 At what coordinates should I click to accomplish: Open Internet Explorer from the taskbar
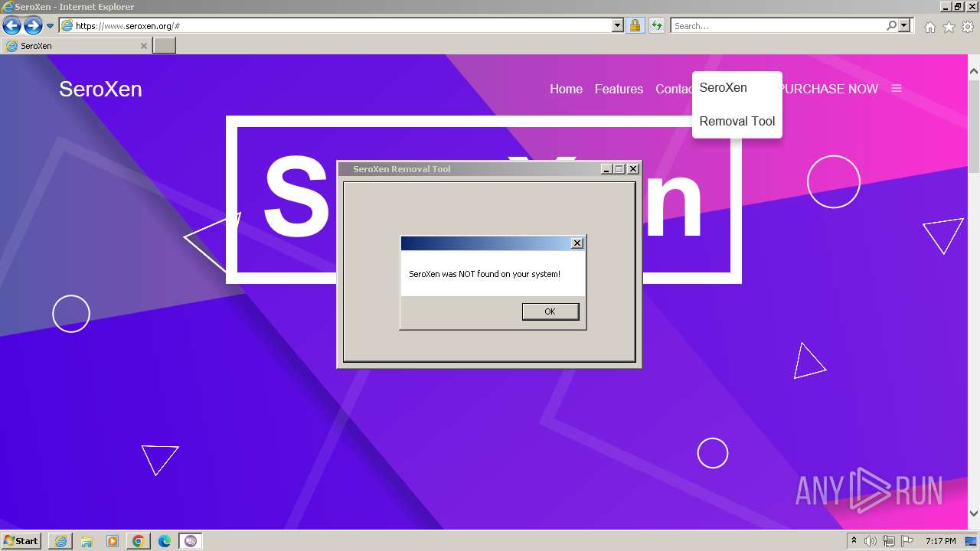tap(60, 541)
